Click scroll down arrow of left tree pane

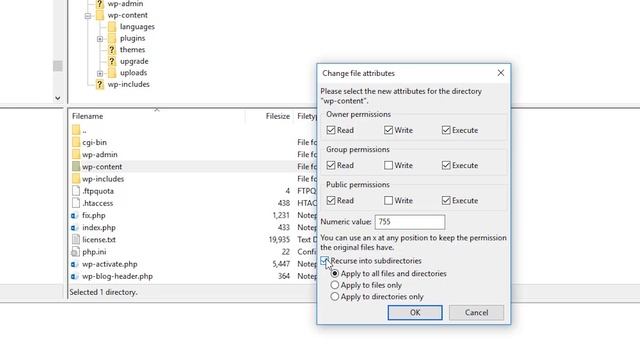pos(58,98)
